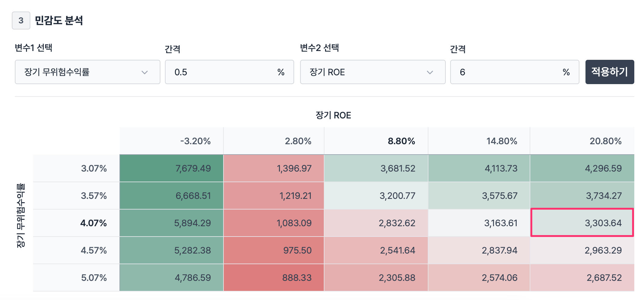The image size is (644, 300).
Task: Click the 4,296.59 cell
Action: click(x=582, y=168)
